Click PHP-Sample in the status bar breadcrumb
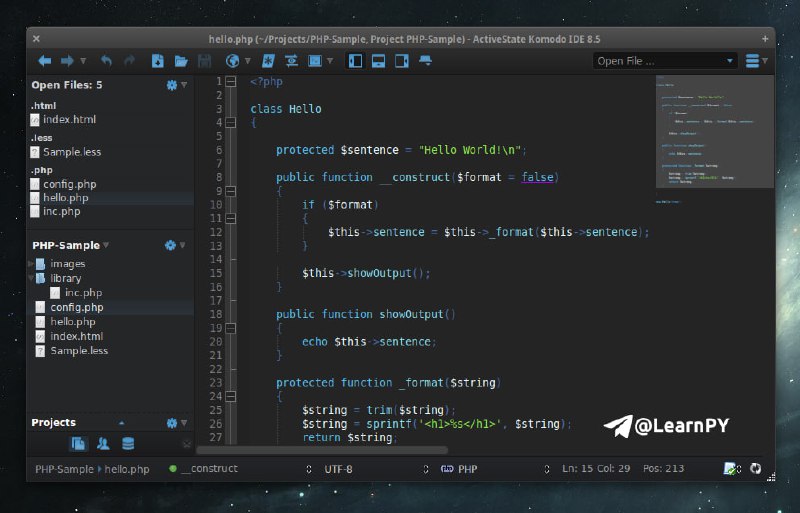 tap(64, 469)
